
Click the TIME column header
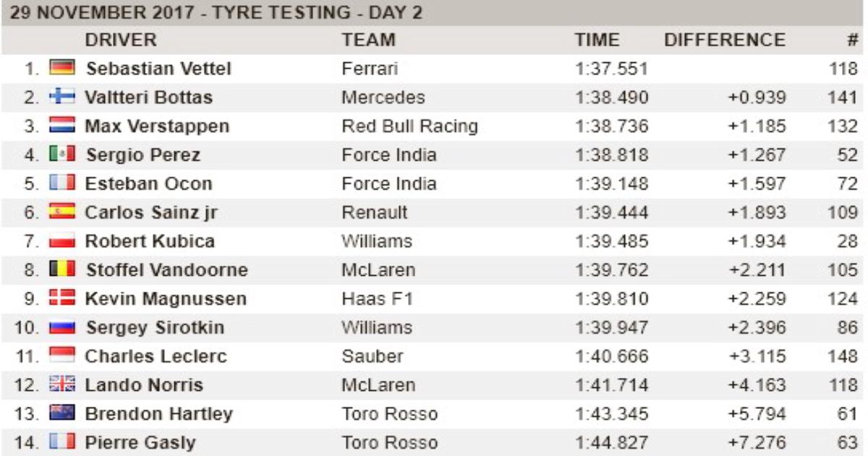click(x=597, y=40)
